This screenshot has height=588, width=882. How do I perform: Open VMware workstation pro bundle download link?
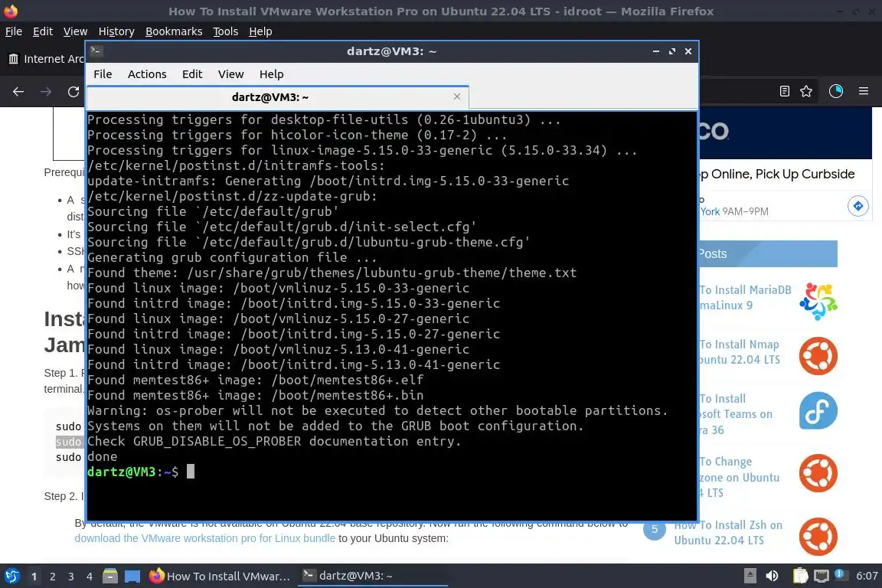pyautogui.click(x=204, y=538)
